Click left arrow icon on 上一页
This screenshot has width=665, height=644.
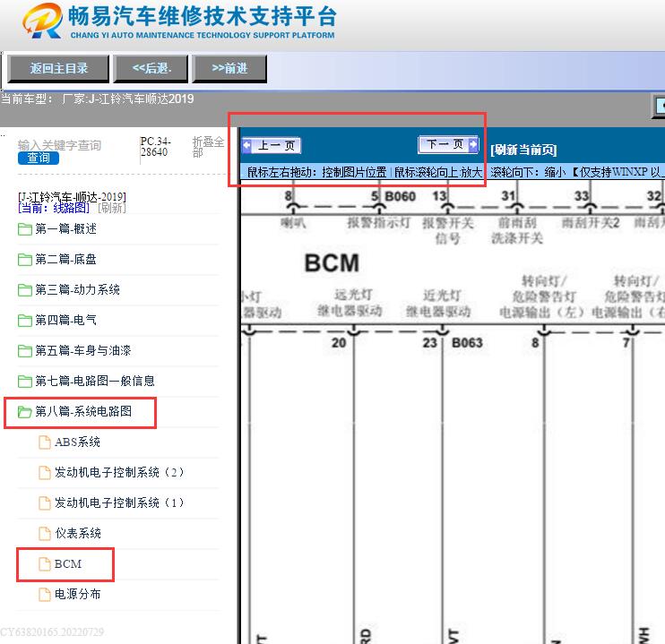coord(247,145)
